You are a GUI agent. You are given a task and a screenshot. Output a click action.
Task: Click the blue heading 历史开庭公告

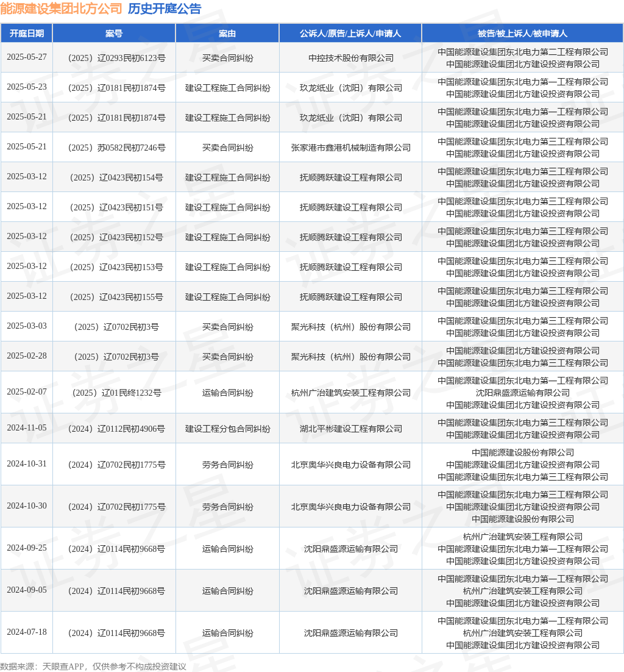(165, 9)
